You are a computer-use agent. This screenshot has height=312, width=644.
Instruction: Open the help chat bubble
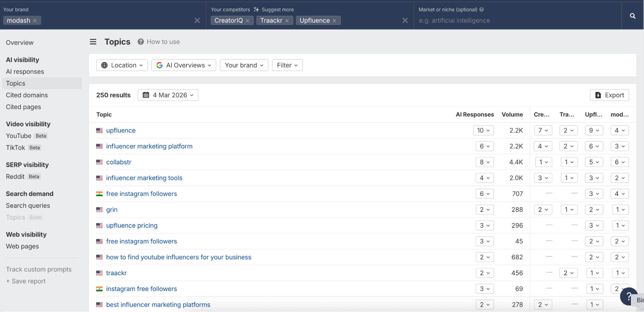click(629, 297)
